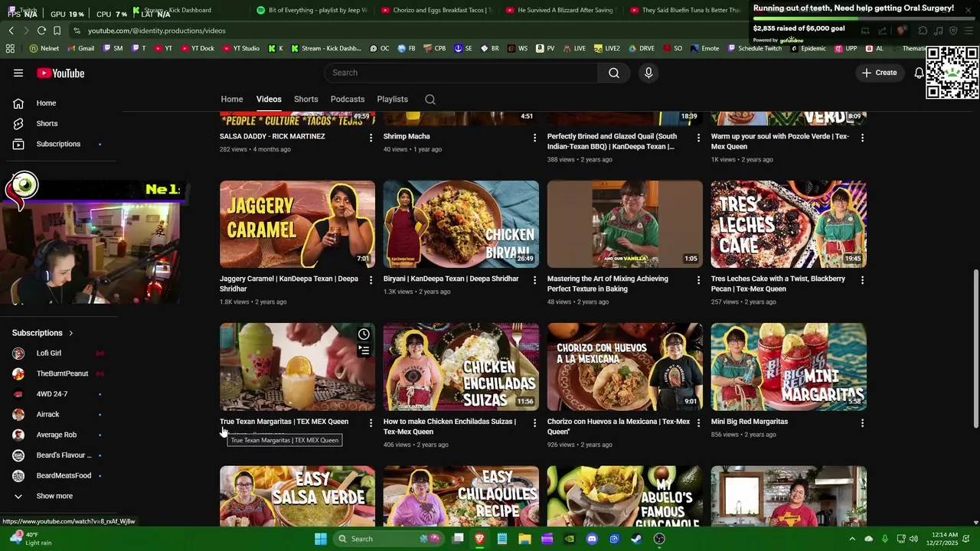Click the page vertical scrollbar thumb
Viewport: 980px width, 551px height.
tap(975, 349)
